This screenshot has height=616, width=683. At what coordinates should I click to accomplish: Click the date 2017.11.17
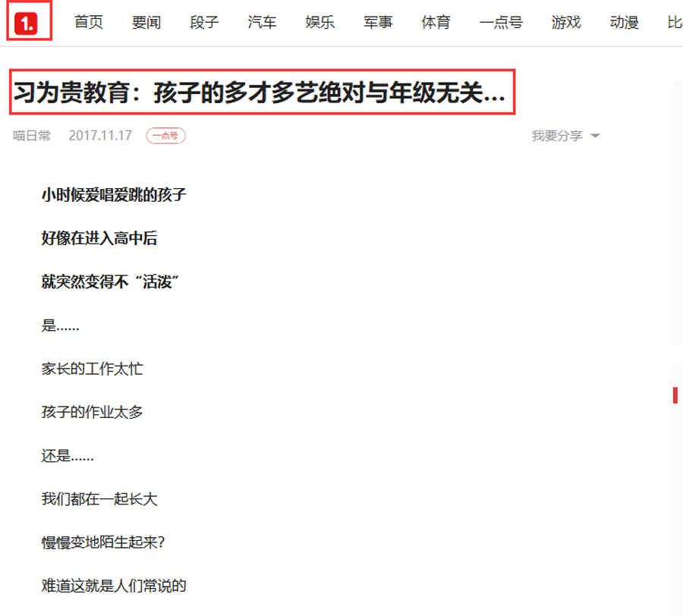(x=100, y=136)
